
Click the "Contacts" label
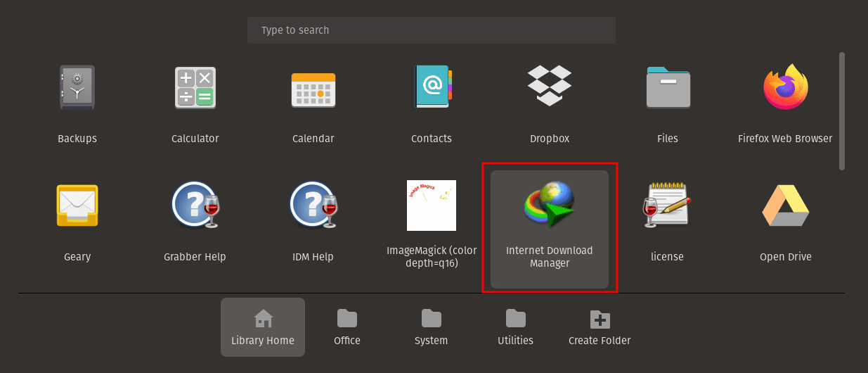point(432,139)
